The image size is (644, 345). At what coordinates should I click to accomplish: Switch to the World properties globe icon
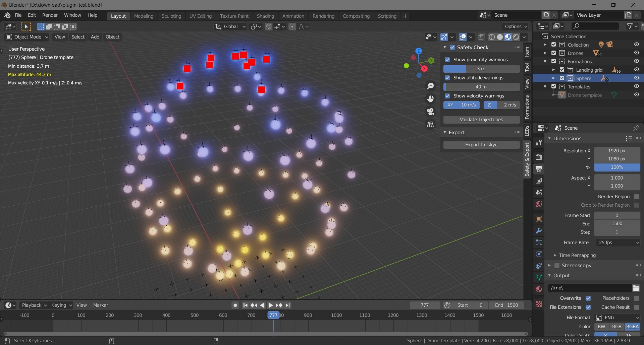coord(539,204)
